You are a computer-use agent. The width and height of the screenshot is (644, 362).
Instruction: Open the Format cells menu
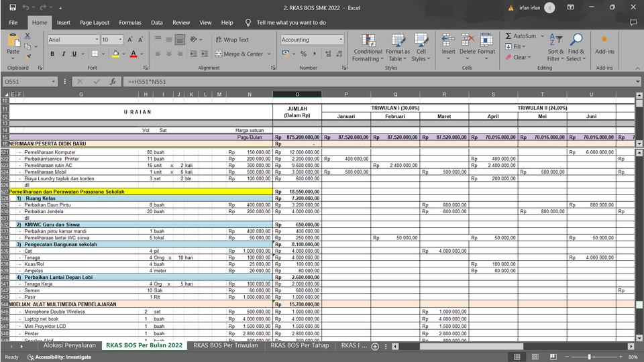point(486,47)
